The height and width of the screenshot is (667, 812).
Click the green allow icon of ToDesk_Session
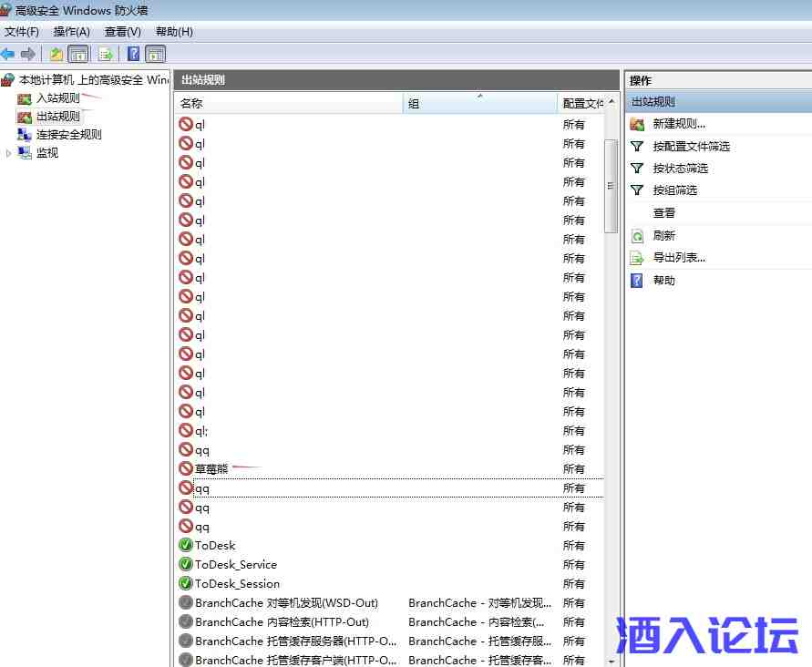tap(185, 583)
